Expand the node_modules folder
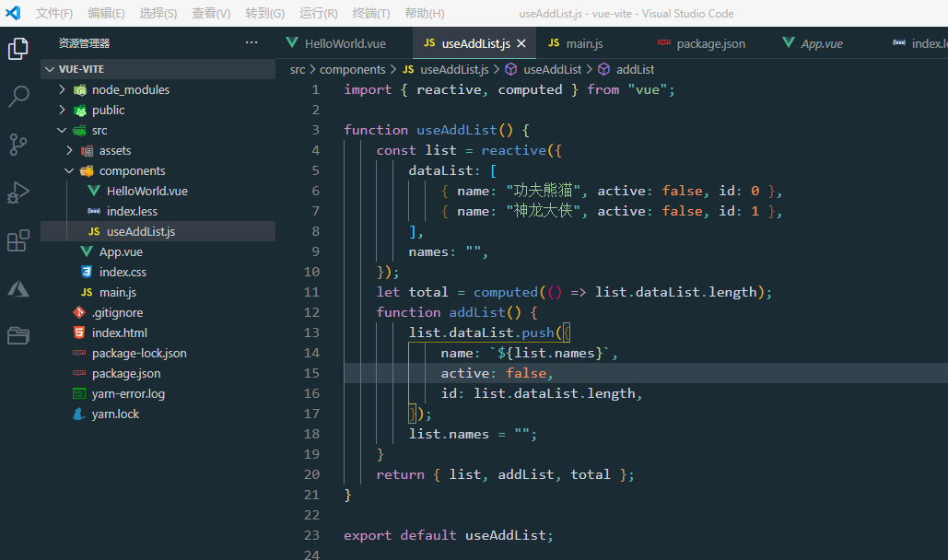Screen dimensions: 948x560 click(63, 89)
